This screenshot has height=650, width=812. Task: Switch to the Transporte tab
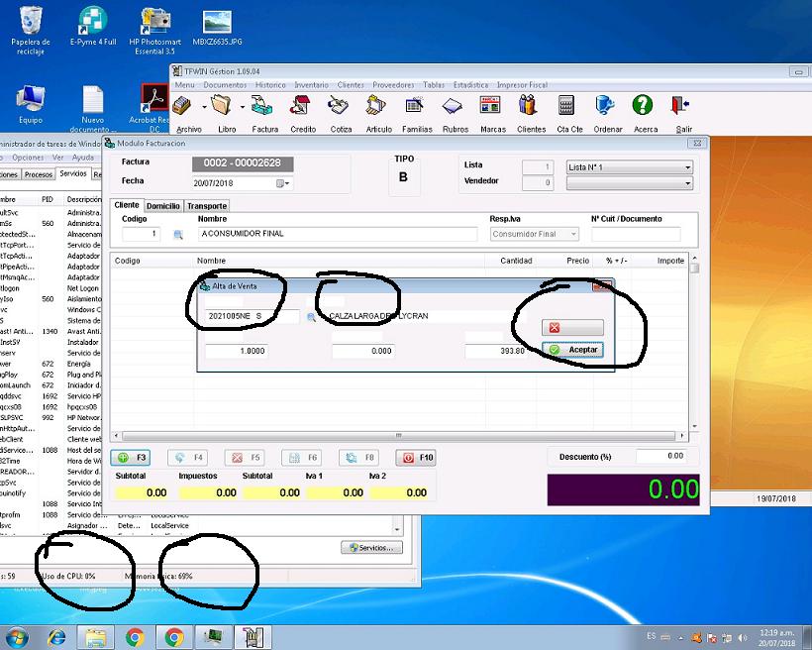click(208, 206)
